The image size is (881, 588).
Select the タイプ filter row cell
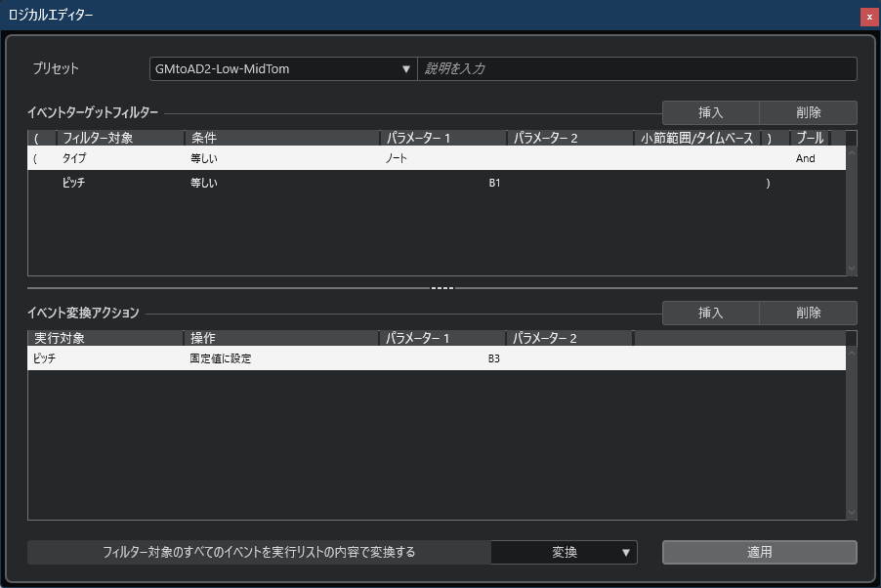(74, 158)
